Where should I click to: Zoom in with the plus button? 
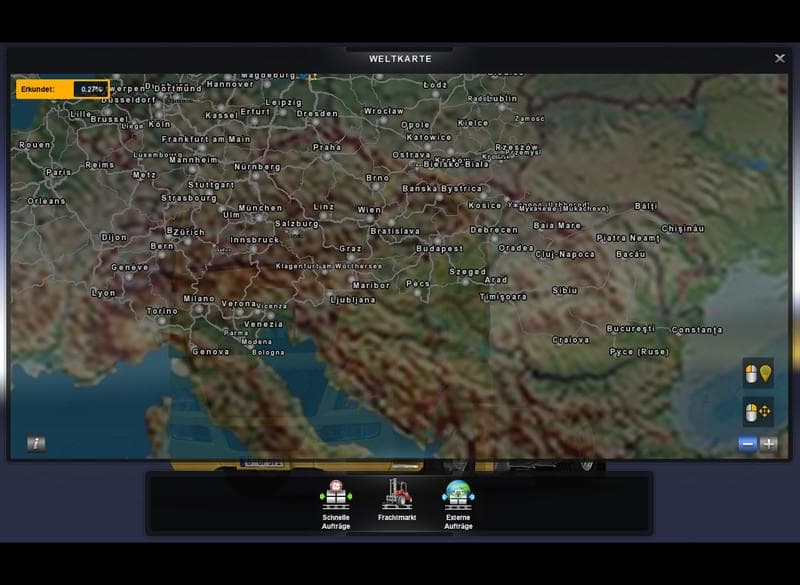pyautogui.click(x=768, y=444)
